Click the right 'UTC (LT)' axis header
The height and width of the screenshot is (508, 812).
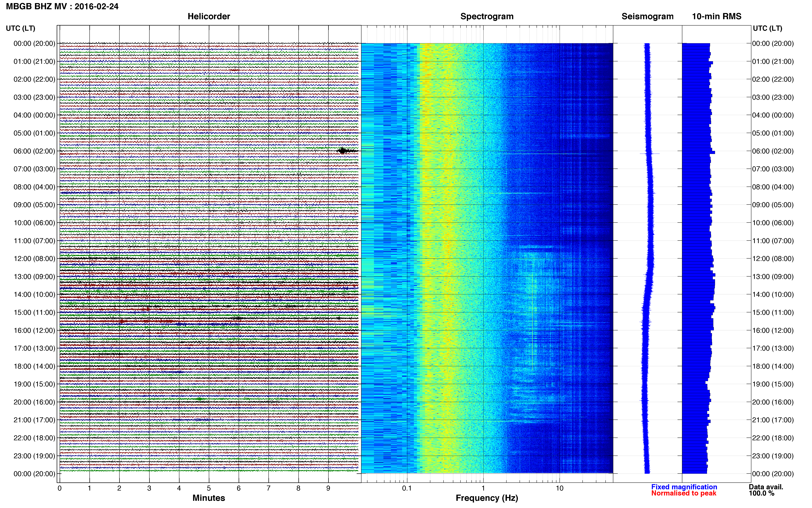click(767, 28)
